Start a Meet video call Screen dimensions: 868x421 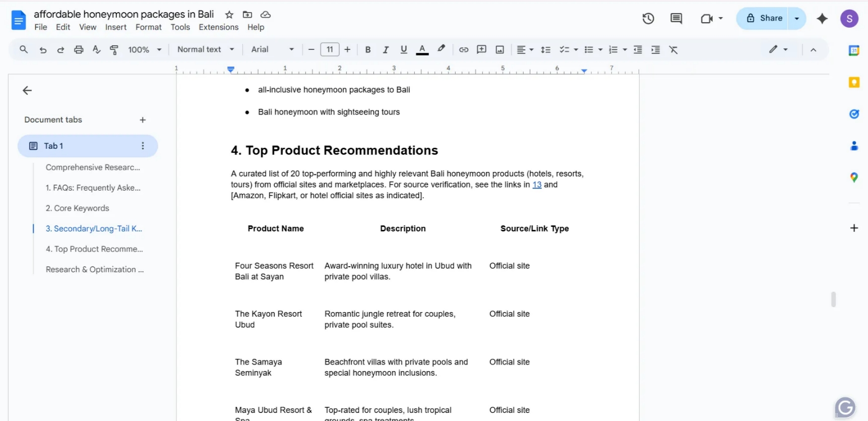707,19
